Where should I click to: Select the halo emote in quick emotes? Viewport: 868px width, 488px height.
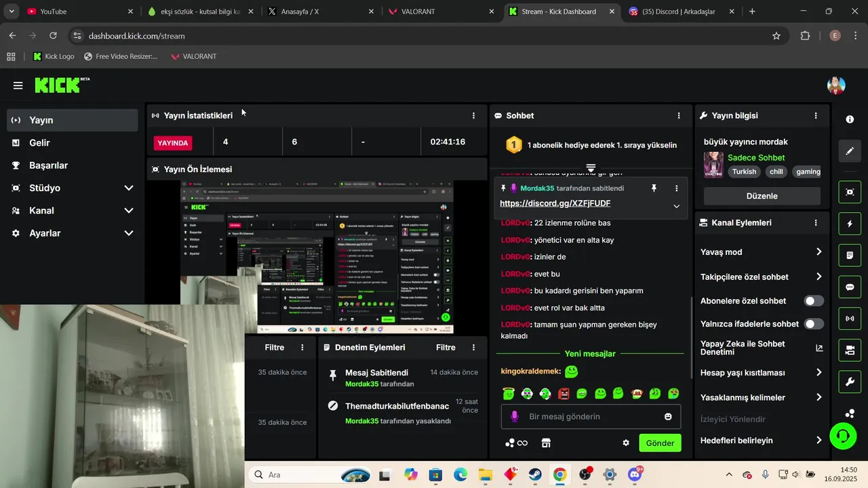pyautogui.click(x=509, y=393)
